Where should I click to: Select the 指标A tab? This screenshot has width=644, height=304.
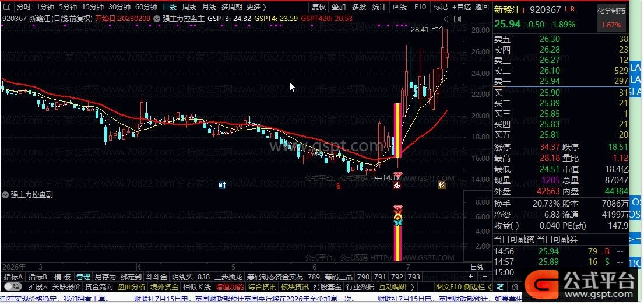13,277
